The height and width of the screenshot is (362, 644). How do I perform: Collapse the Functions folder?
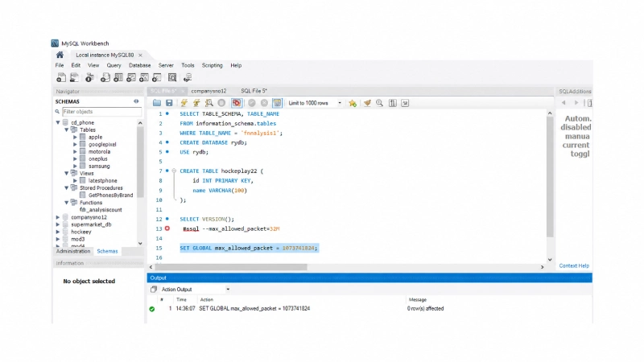click(x=67, y=203)
